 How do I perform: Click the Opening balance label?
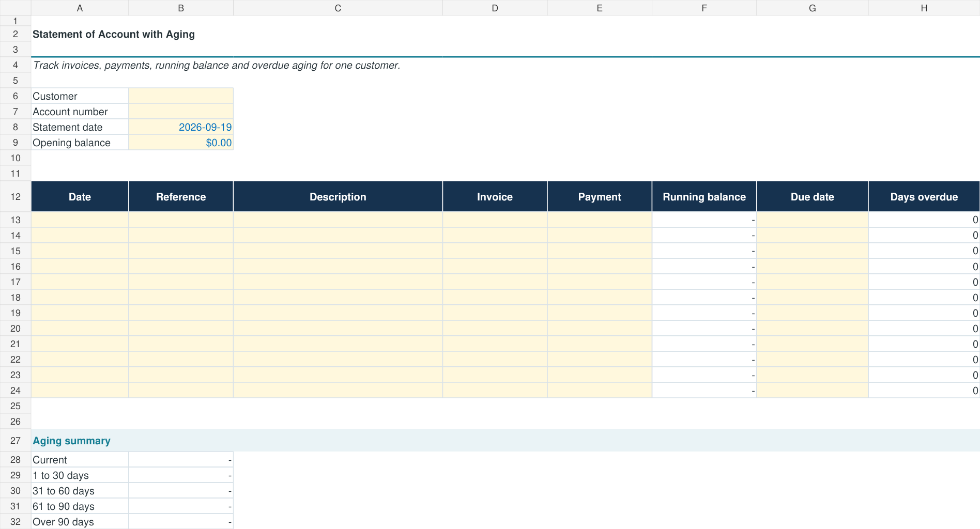pos(71,143)
